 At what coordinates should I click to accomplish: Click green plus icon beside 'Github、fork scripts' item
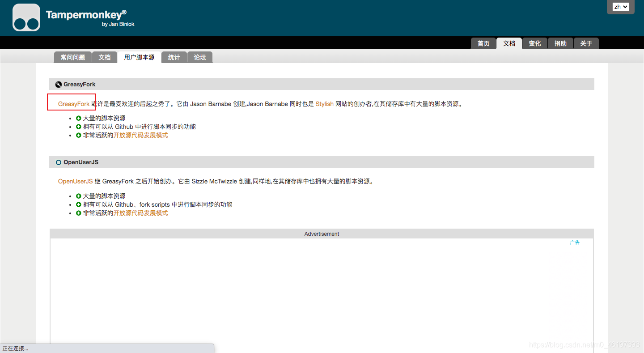coord(79,204)
